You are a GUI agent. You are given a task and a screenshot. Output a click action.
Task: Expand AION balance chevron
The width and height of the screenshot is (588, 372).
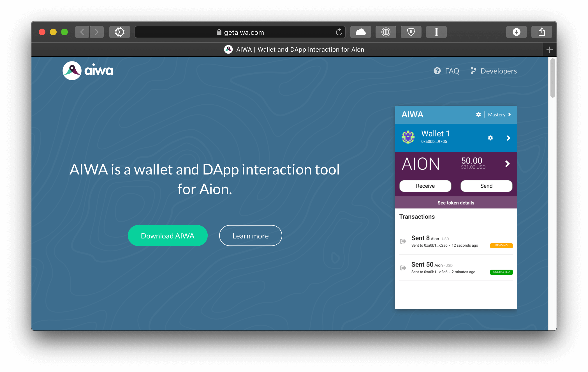pos(507,164)
